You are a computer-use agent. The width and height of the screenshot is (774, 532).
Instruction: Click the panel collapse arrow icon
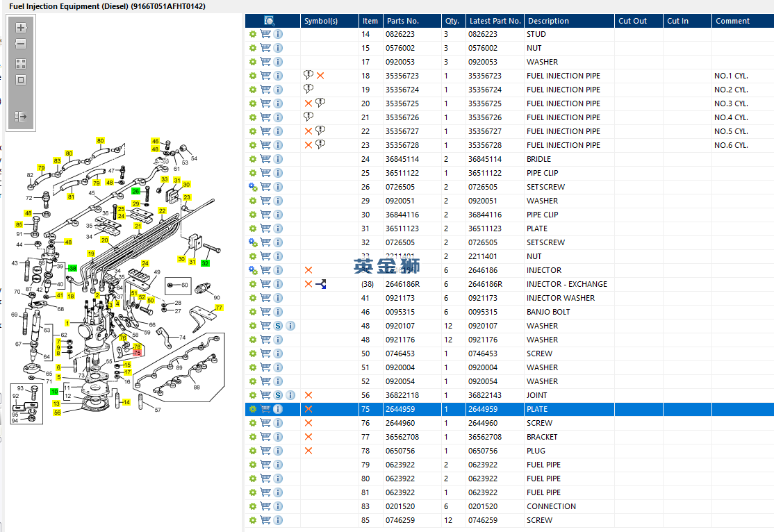pyautogui.click(x=21, y=117)
